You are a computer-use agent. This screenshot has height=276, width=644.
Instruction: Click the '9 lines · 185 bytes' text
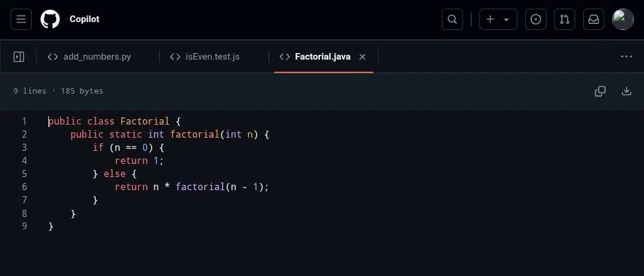[58, 91]
